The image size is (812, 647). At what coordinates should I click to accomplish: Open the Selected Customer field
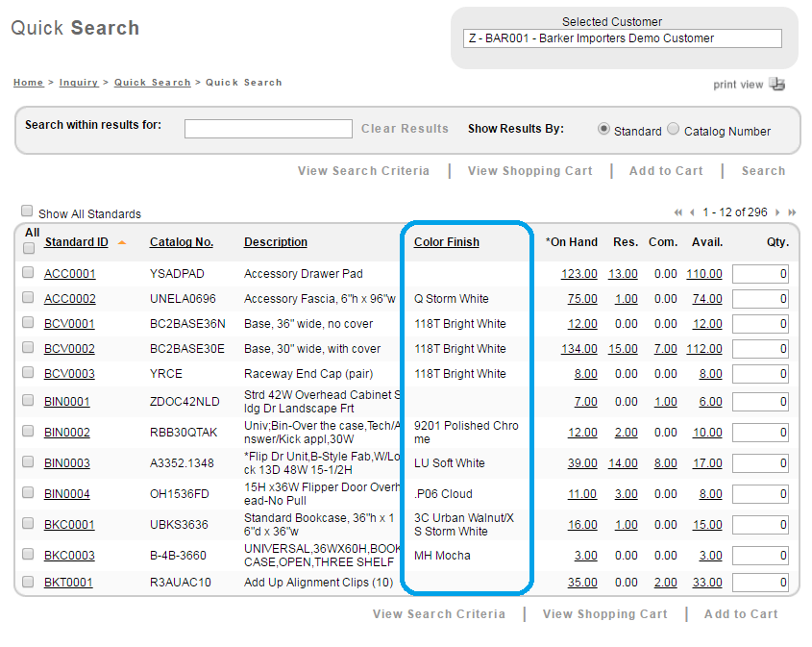click(622, 38)
